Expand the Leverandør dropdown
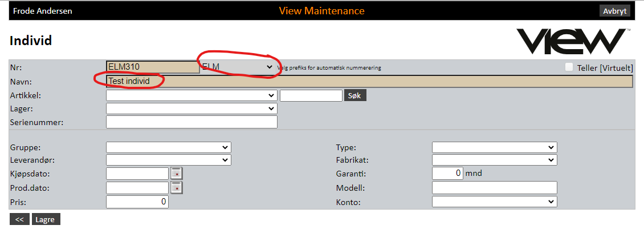This screenshot has width=644, height=233. point(168,160)
